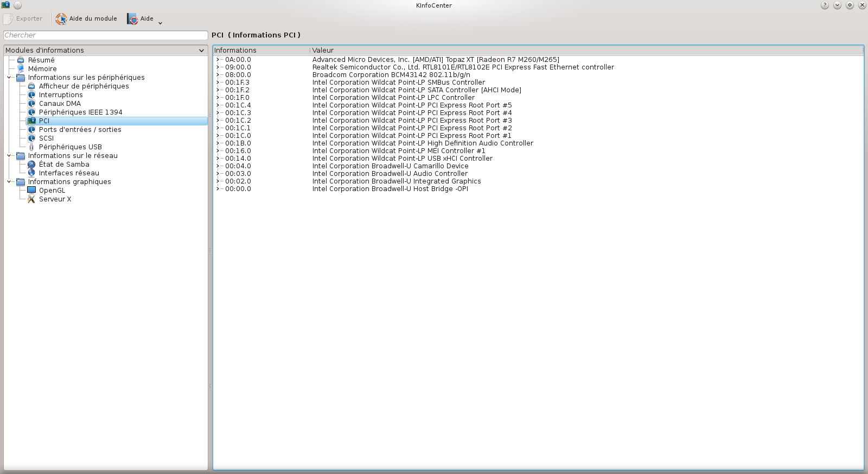
Task: Sort by Valeur column header
Action: click(x=587, y=50)
